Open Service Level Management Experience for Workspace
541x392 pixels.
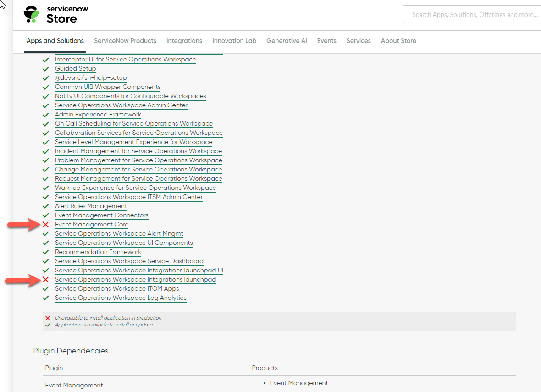click(133, 142)
